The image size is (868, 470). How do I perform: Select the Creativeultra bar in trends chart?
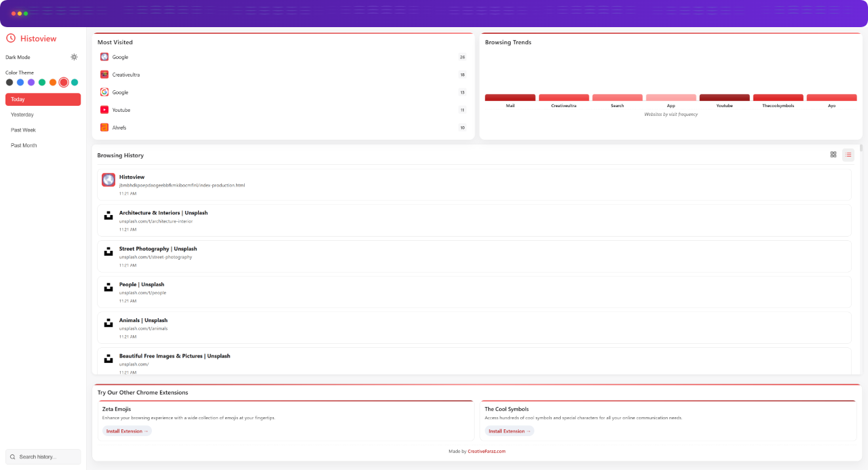564,98
